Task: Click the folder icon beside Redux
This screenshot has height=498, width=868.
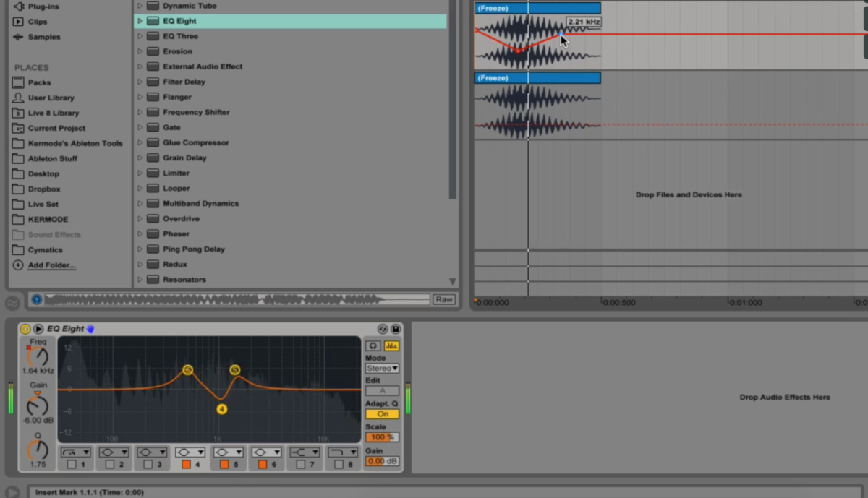Action: (153, 264)
